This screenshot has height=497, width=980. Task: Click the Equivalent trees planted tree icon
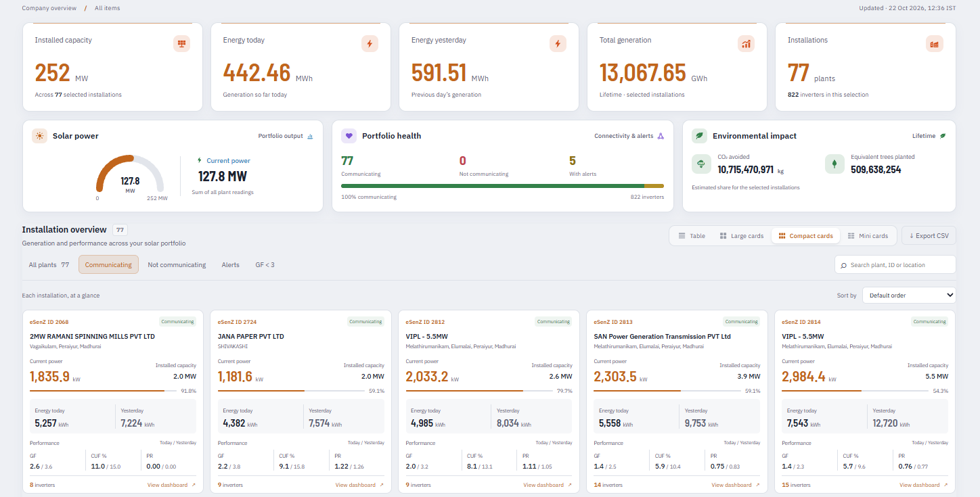click(834, 164)
